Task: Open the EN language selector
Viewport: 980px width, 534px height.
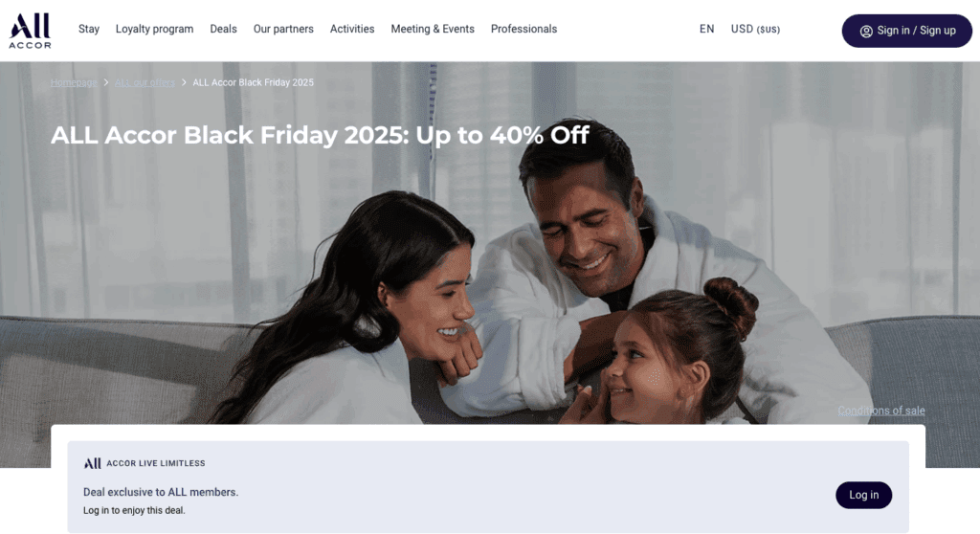Action: pyautogui.click(x=707, y=30)
